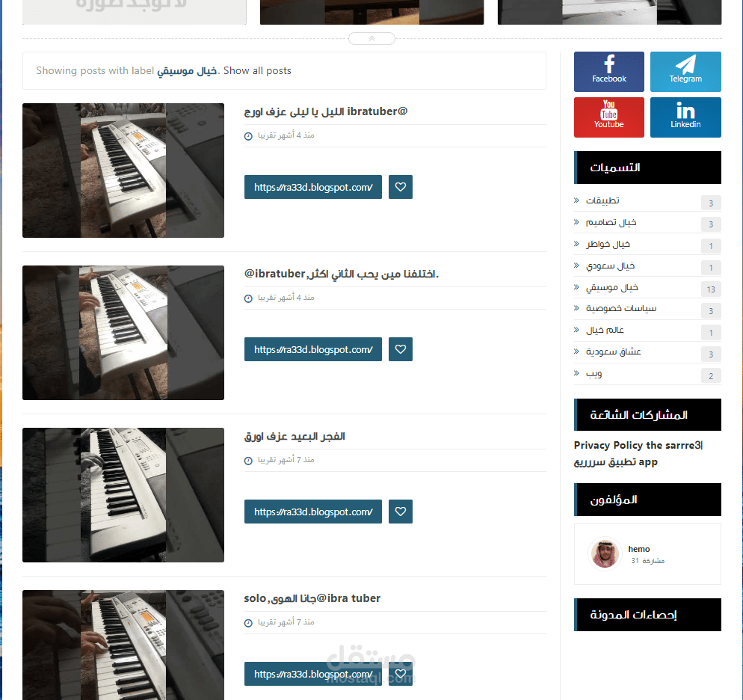Like the الفجر البعيد post with heart icon

(401, 512)
